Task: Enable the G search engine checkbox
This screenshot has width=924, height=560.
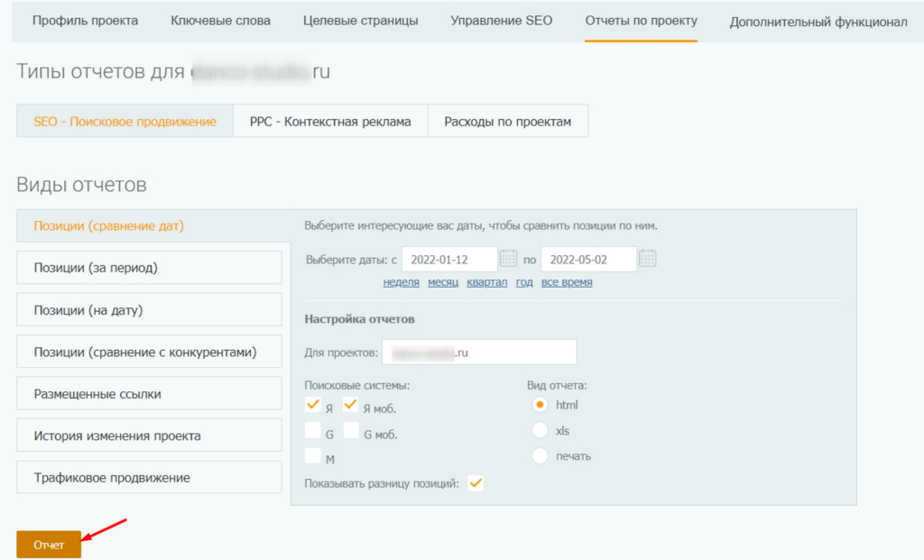Action: tap(313, 431)
